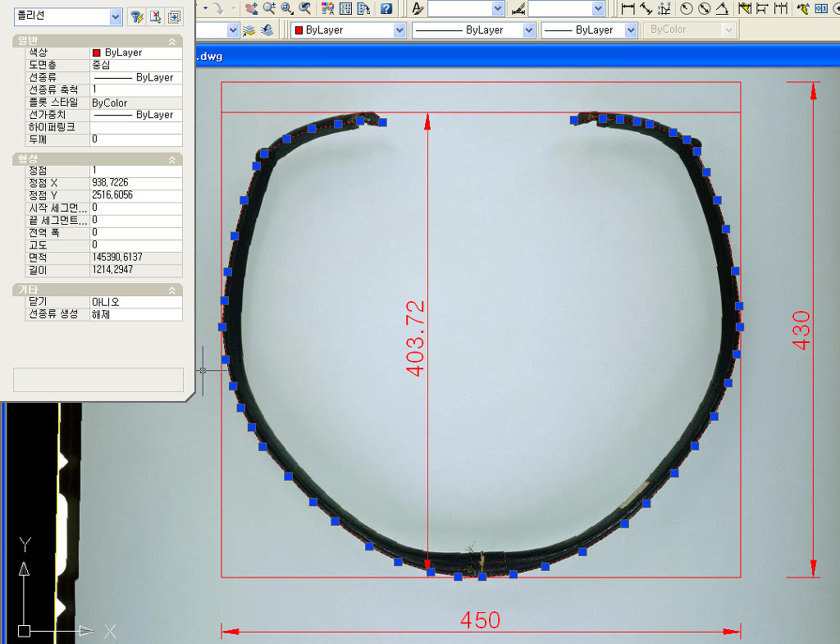Select the Angular Dimension tool
The width and height of the screenshot is (840, 644).
[x=722, y=8]
